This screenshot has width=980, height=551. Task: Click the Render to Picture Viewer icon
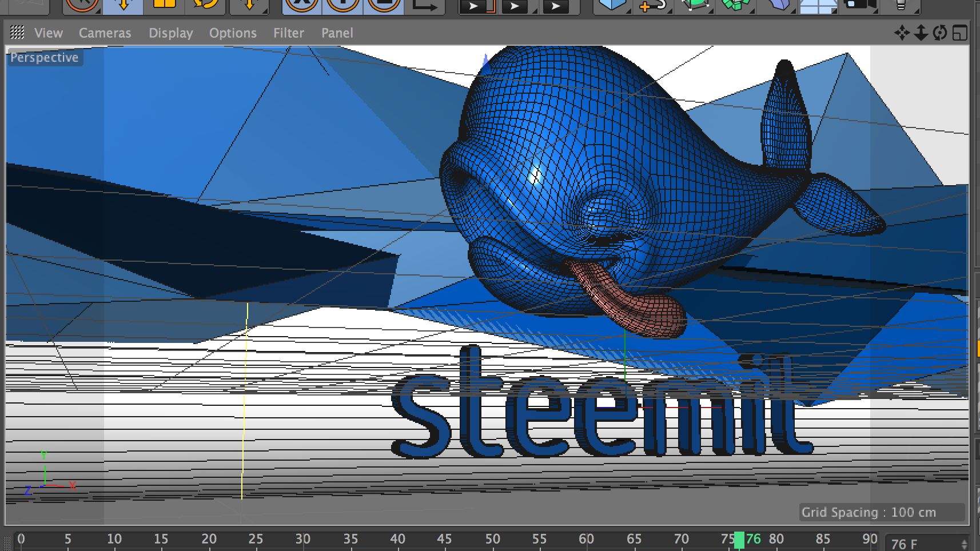(517, 6)
